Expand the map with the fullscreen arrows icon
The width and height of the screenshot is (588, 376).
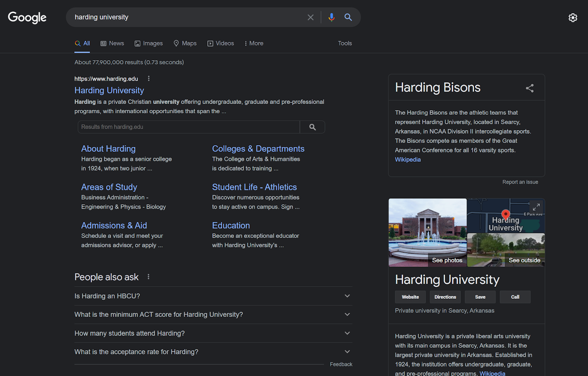[x=536, y=207]
